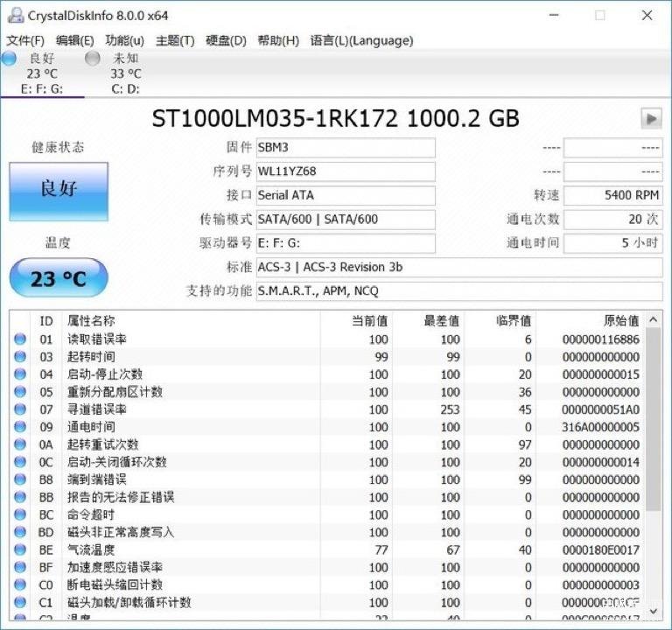Click status dot for 重新分配扇区计数 row

tap(20, 392)
